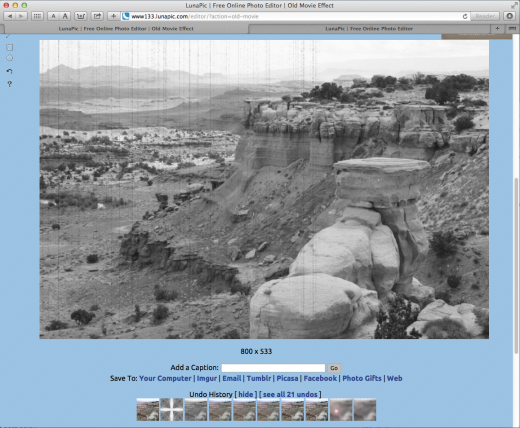The width and height of the screenshot is (520, 428).
Task: Expand see all 21 undos link
Action: click(290, 394)
